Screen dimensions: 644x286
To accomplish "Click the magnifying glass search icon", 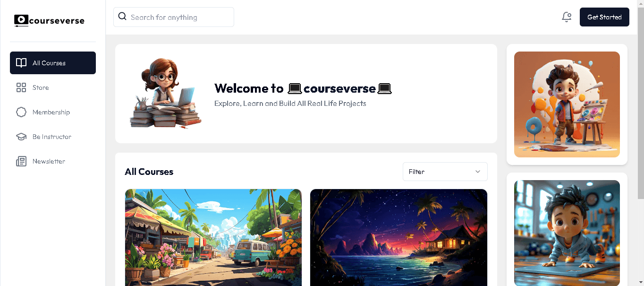I will point(122,17).
